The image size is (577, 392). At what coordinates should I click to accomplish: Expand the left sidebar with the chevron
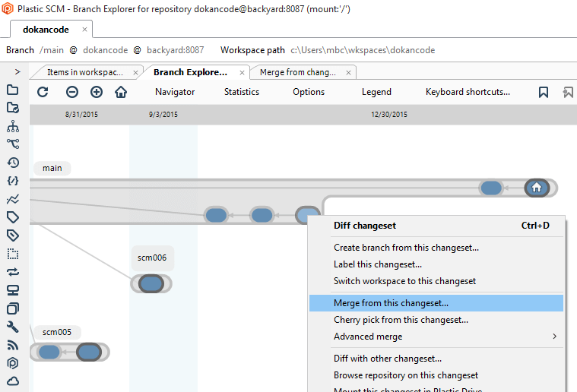[17, 71]
